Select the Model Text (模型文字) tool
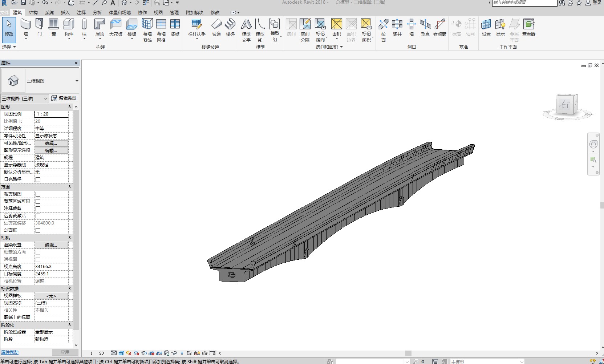Screen dimensions: 604x364 click(246, 30)
